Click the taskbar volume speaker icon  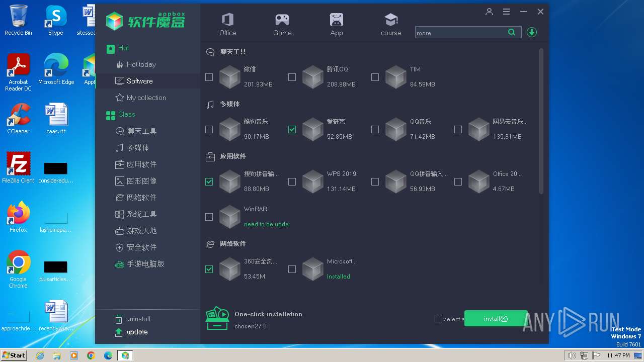[572, 355]
